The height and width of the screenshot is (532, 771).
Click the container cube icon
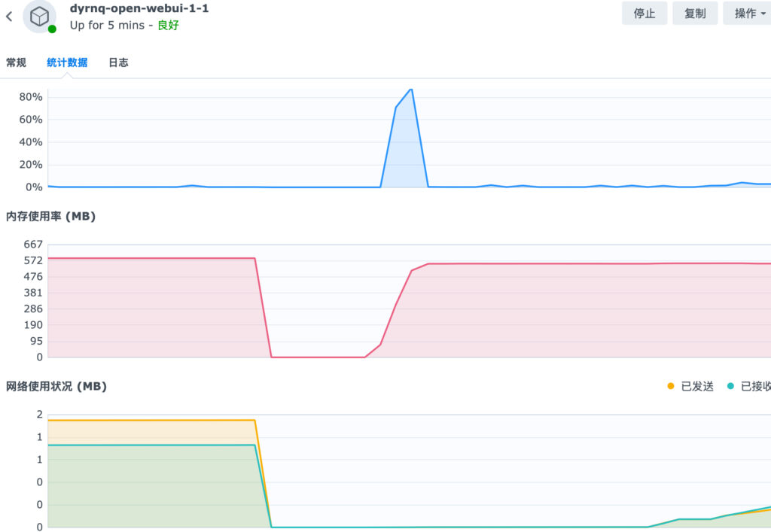click(39, 17)
